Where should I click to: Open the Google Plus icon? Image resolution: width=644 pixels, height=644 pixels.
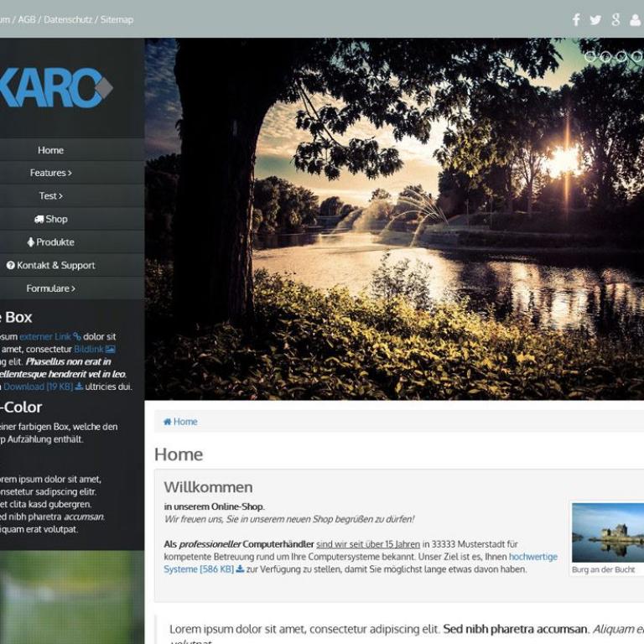[x=615, y=19]
